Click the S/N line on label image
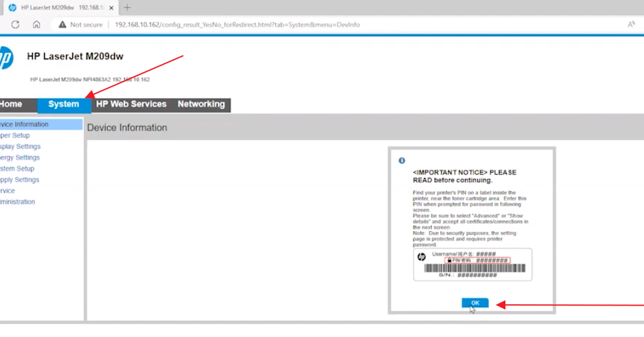Viewport: 644px width, 337px height. pyautogui.click(x=468, y=275)
